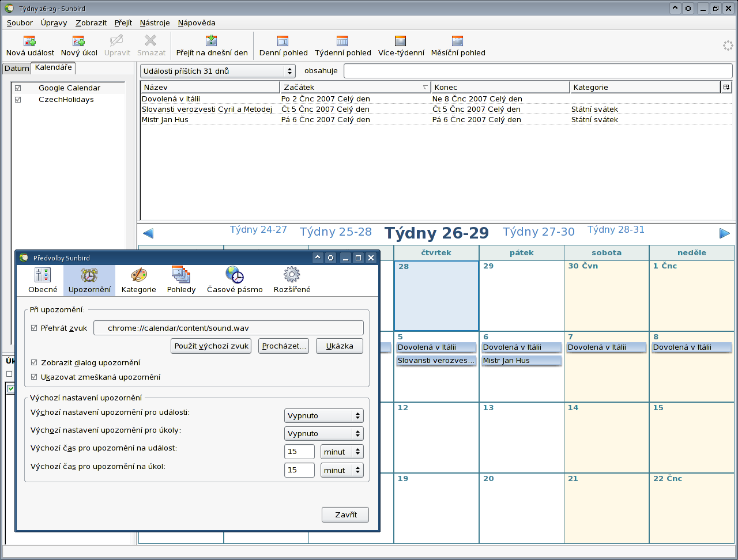Click the obsahuje search text field
738x560 pixels.
(537, 71)
